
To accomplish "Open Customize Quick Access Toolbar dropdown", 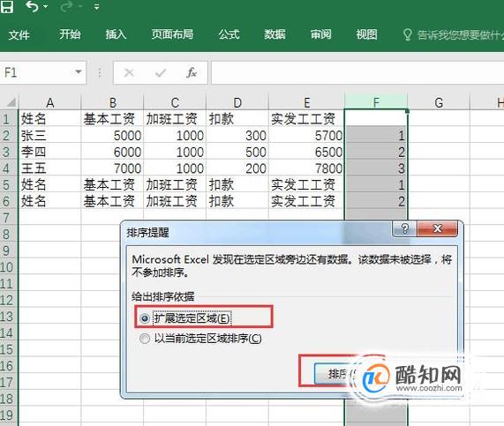I will tap(96, 7).
